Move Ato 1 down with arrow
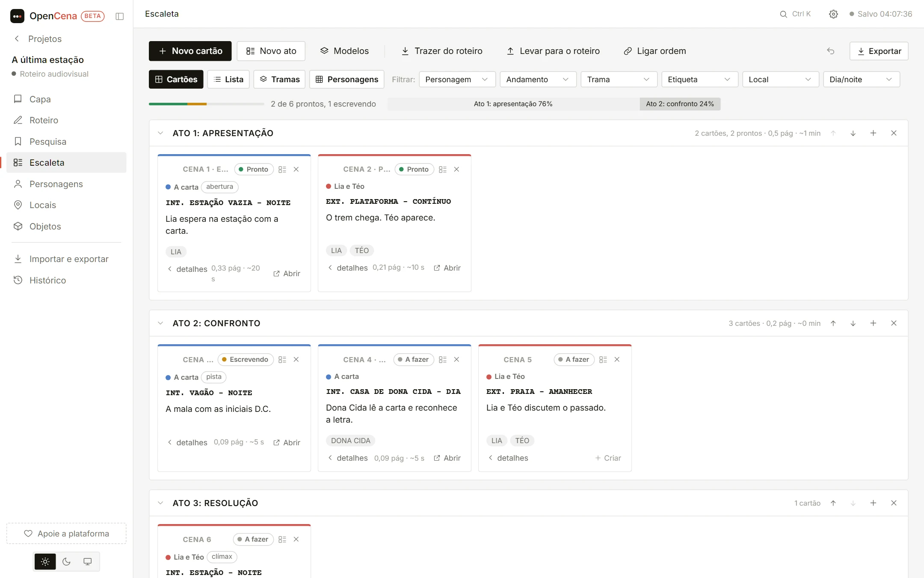 pos(853,133)
